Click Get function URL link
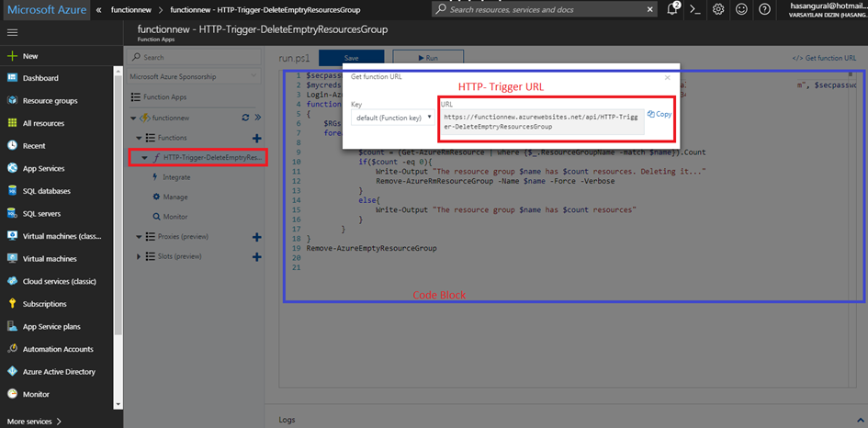 [824, 58]
